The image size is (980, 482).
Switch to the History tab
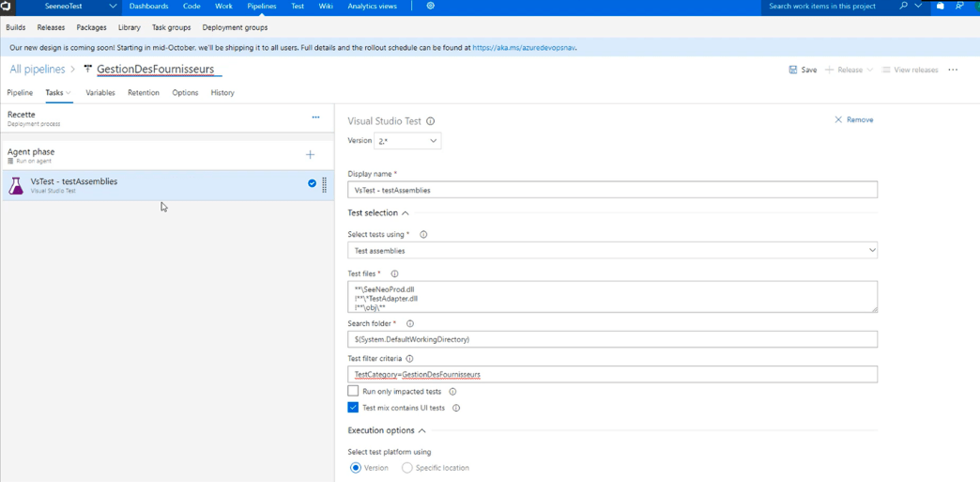[222, 93]
